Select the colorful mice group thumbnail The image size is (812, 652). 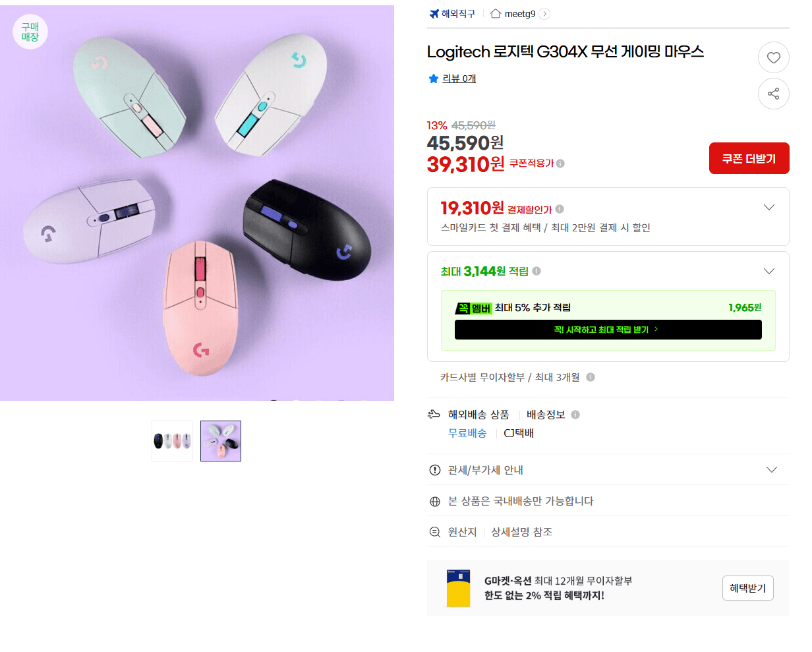pos(172,440)
